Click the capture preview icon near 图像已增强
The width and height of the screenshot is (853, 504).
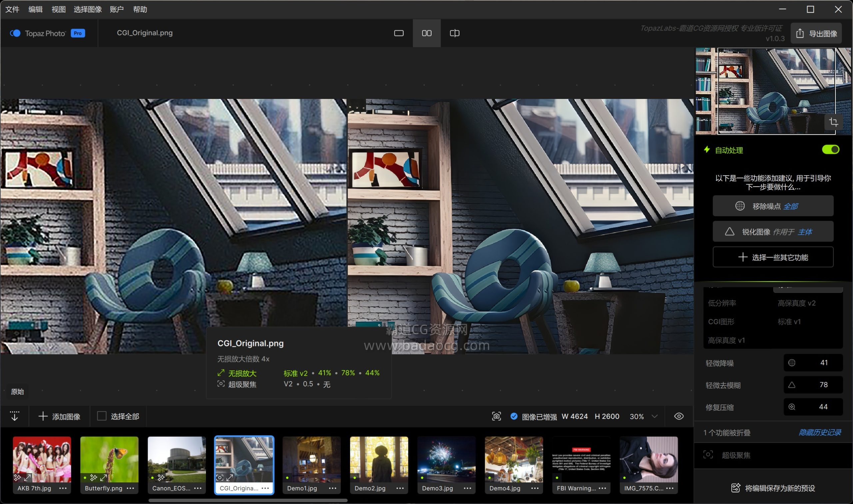pos(496,416)
